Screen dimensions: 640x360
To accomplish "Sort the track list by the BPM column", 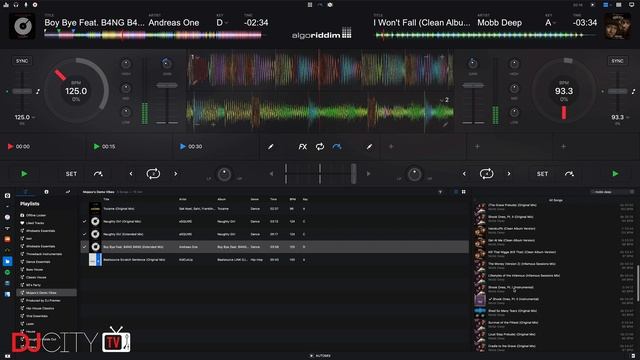I will [293, 199].
